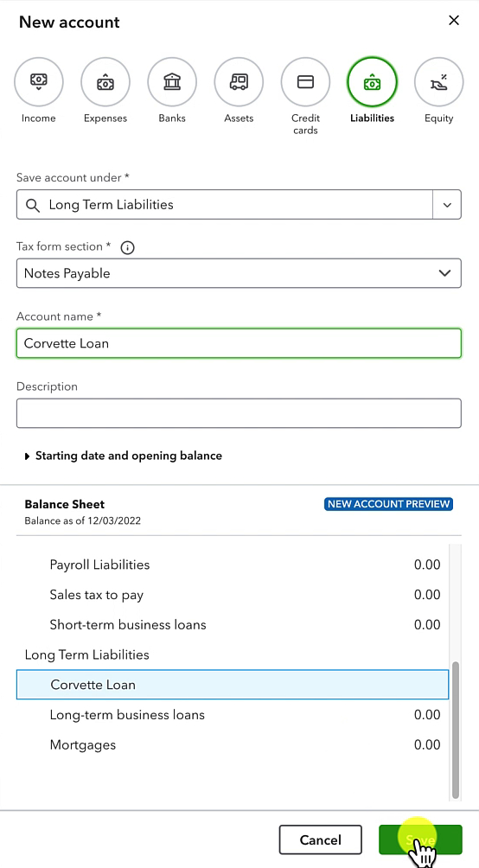
Task: Click the Liabilities account type icon
Action: click(x=372, y=82)
